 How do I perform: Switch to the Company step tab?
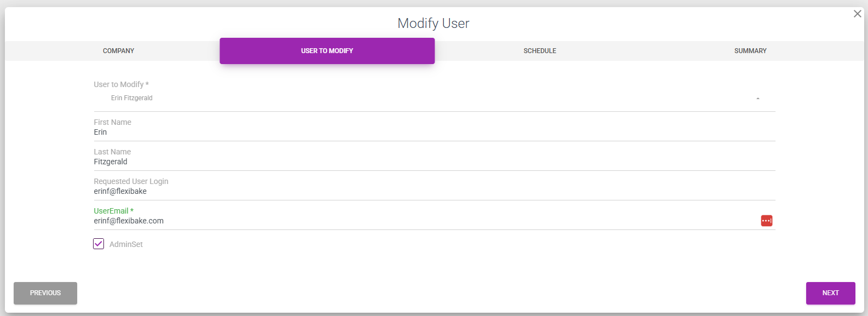pyautogui.click(x=118, y=51)
